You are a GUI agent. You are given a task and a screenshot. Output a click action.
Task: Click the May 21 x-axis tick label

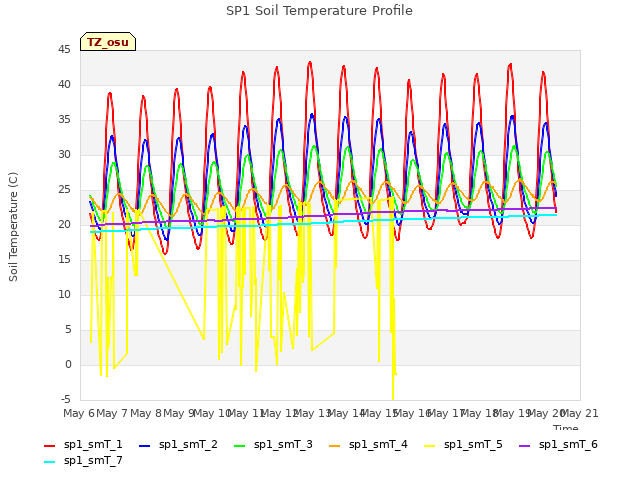tap(580, 413)
